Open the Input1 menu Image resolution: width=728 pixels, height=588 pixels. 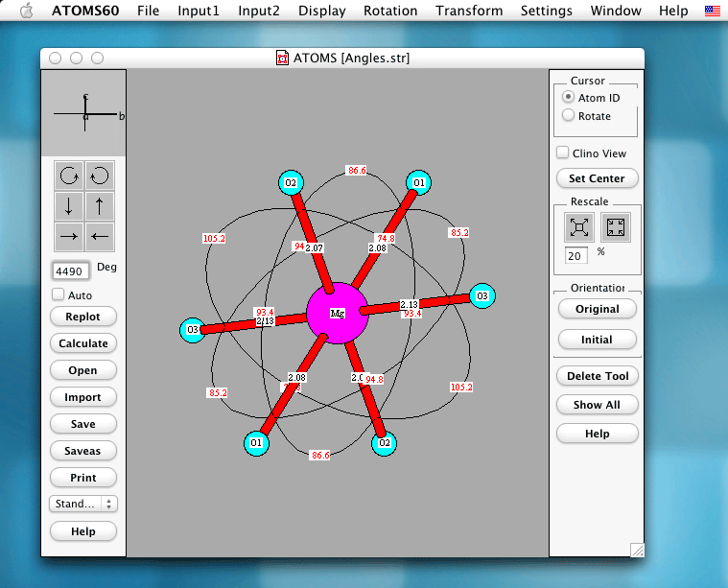point(198,11)
